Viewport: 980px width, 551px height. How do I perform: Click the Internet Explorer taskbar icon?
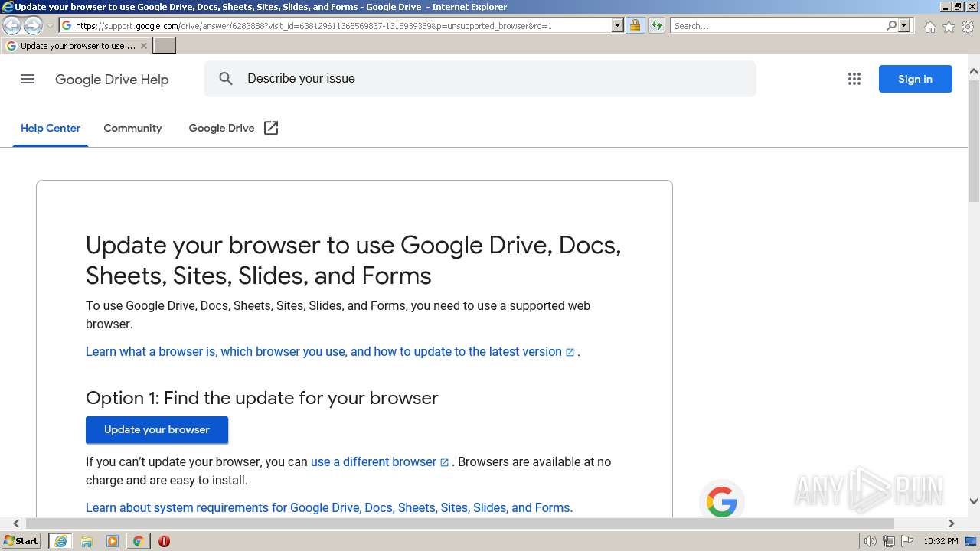(60, 541)
